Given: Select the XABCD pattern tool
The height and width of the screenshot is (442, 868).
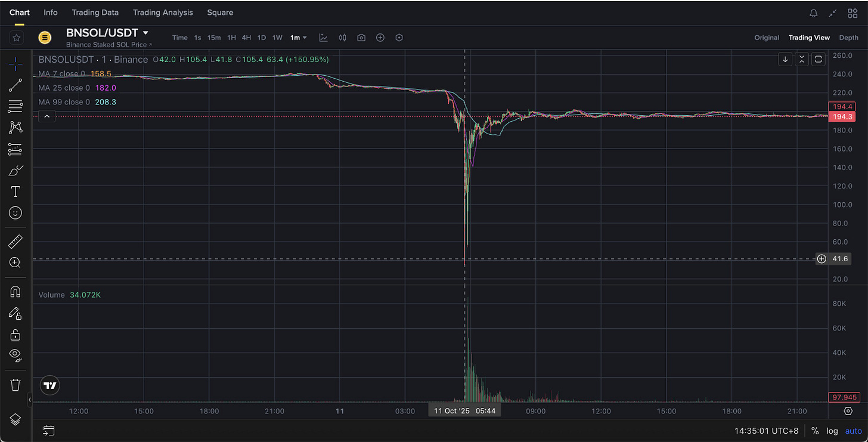Looking at the screenshot, I should pos(16,128).
